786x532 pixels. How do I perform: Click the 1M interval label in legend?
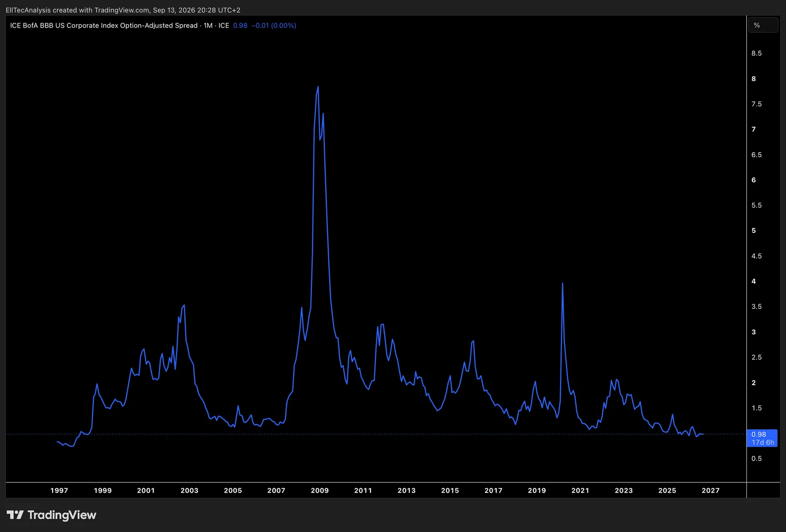208,26
